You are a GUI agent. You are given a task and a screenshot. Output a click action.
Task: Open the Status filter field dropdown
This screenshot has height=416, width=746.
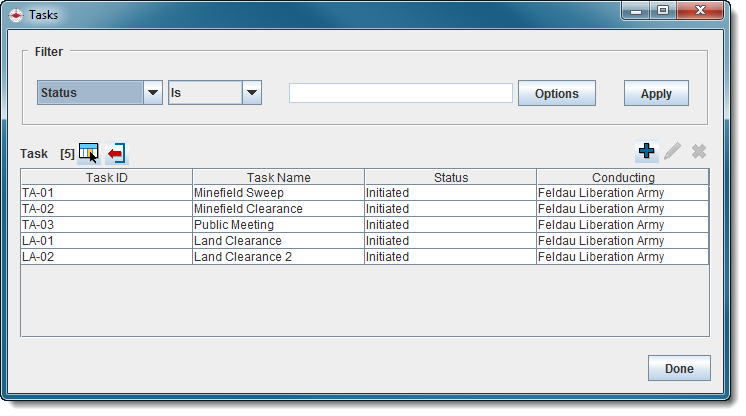coord(153,93)
